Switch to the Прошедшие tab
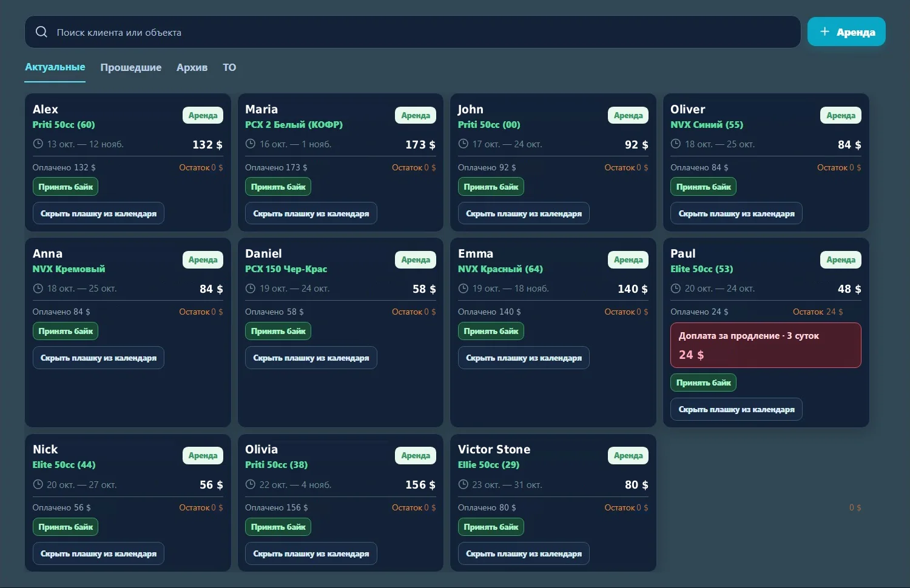The height and width of the screenshot is (588, 910). [131, 67]
